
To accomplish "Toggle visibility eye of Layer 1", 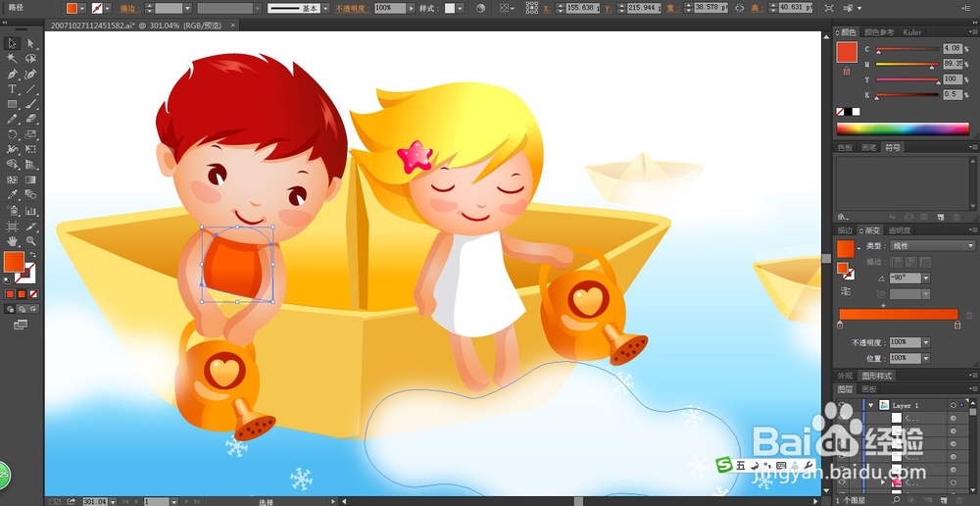I will 843,405.
